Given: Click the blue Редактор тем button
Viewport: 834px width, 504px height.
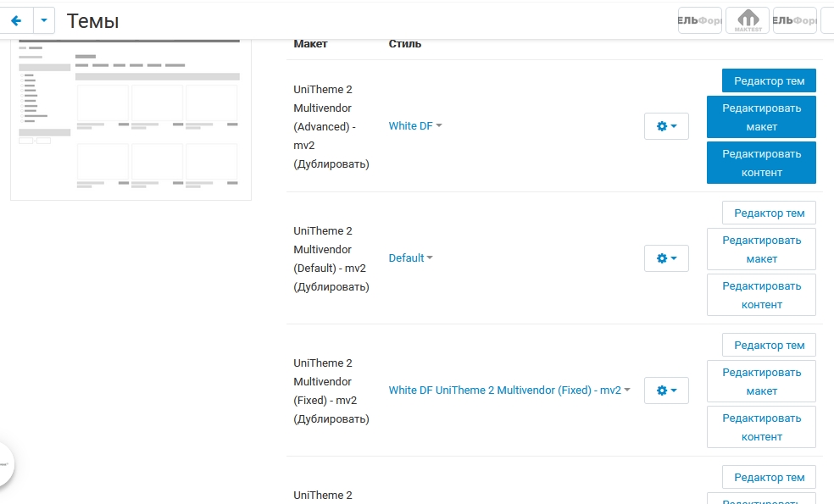Looking at the screenshot, I should (769, 80).
